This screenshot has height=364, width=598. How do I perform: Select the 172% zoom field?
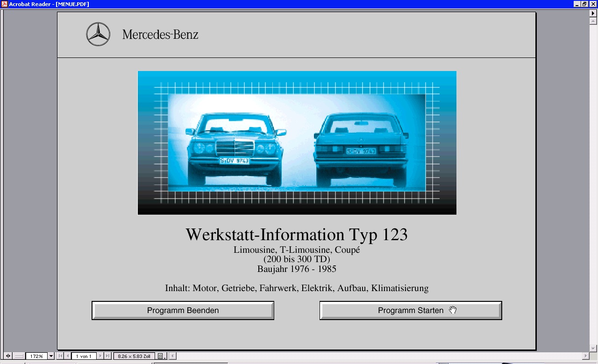[x=36, y=356]
